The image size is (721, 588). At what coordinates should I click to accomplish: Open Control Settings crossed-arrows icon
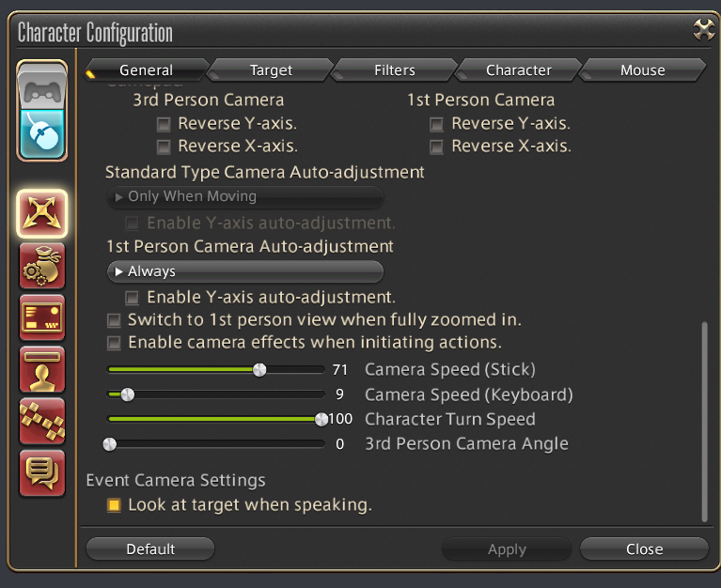tap(42, 213)
